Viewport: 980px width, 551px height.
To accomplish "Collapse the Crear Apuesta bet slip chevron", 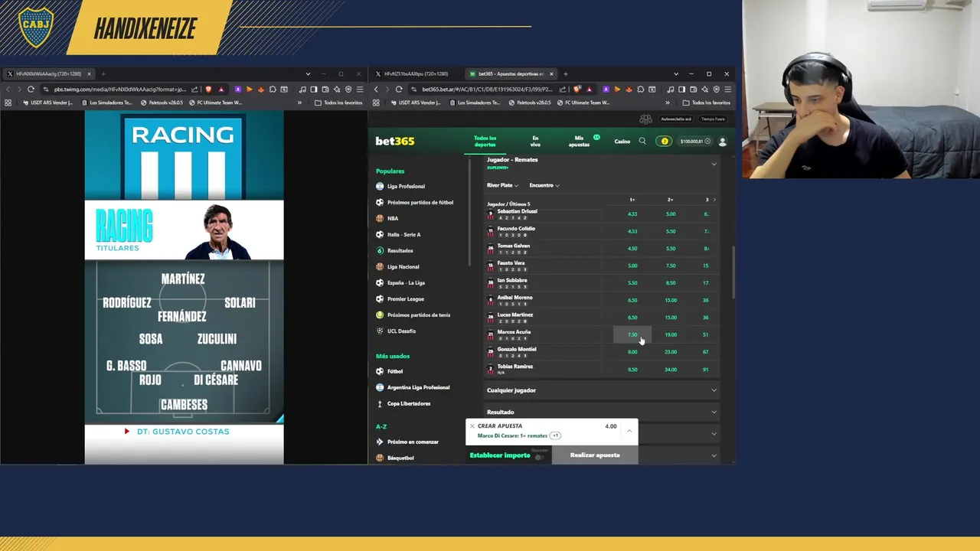I will pos(629,431).
